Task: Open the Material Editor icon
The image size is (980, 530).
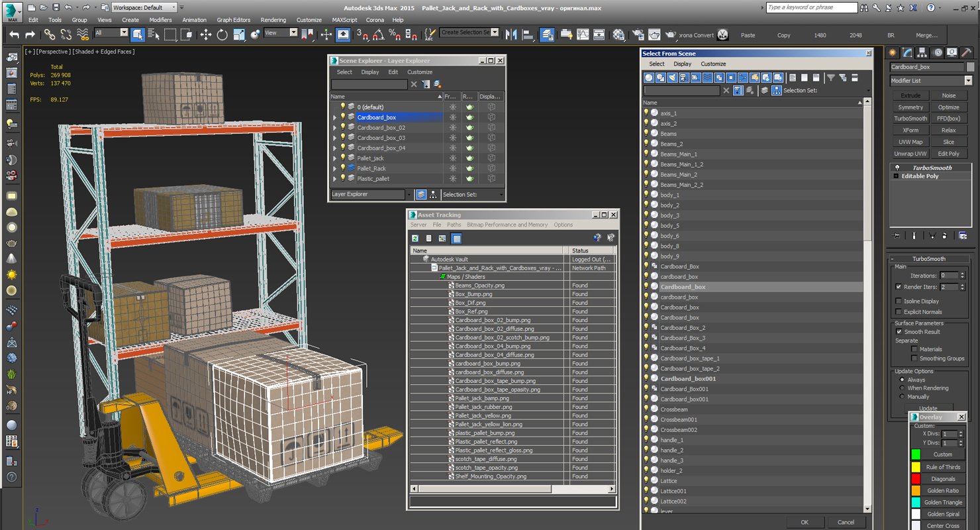Action: click(x=618, y=34)
